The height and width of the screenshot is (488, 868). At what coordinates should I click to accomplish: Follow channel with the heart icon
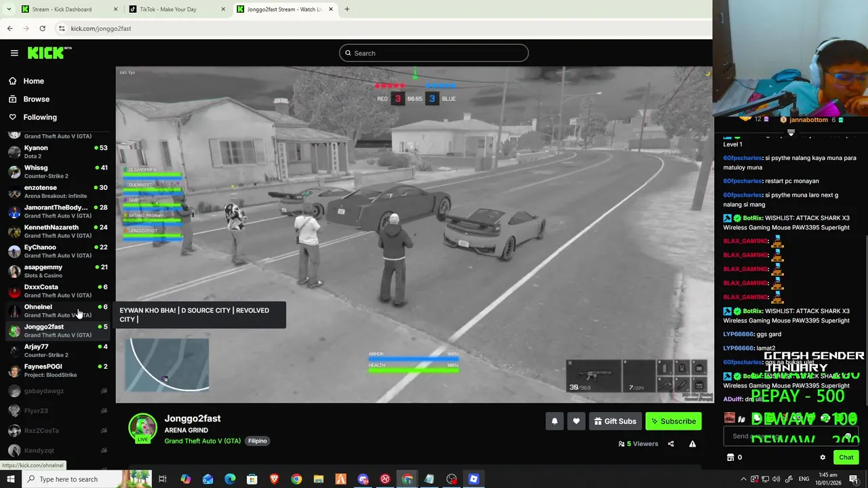[576, 421]
